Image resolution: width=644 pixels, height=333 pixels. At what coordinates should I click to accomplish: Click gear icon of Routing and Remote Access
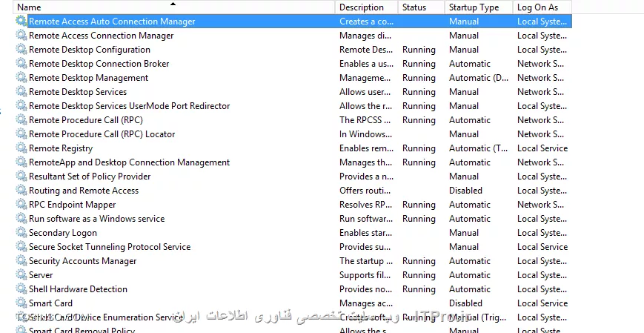[21, 190]
